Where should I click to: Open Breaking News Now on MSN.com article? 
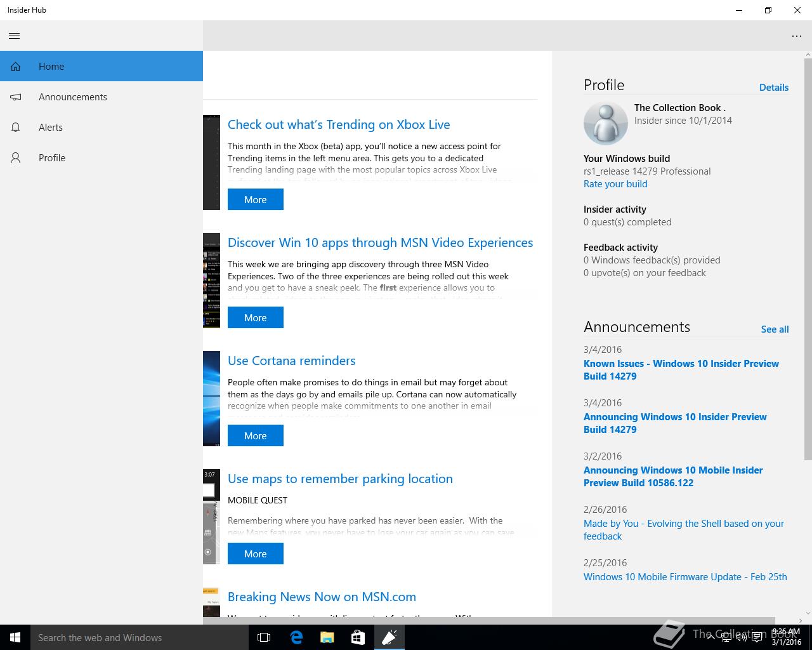click(322, 597)
